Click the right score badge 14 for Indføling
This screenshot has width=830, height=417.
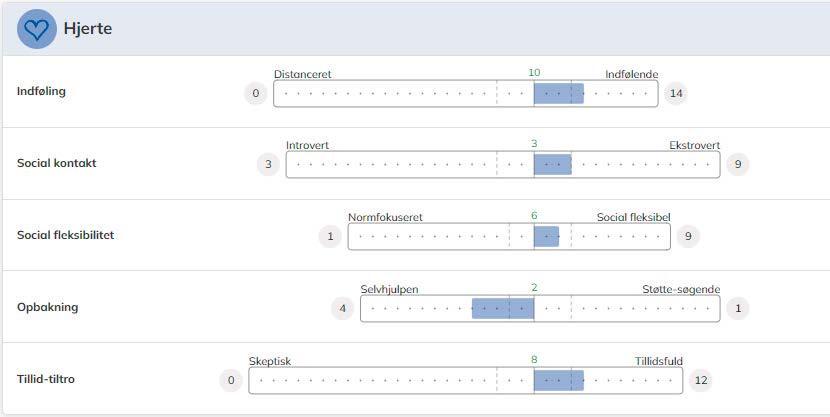click(x=676, y=93)
